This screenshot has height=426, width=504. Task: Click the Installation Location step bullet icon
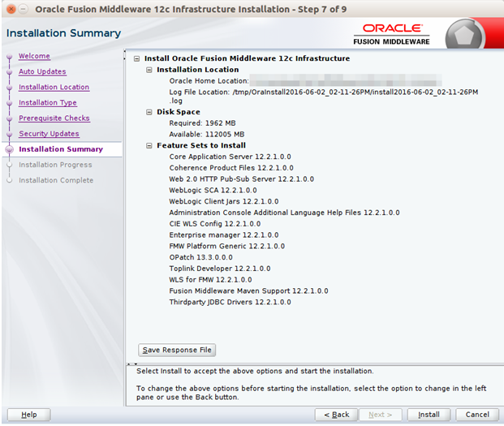pos(9,87)
